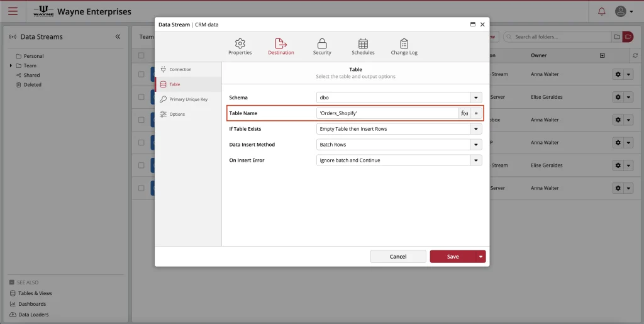Tick checkbox in second Elise Geraldes row
644x324 pixels.
coord(142,165)
